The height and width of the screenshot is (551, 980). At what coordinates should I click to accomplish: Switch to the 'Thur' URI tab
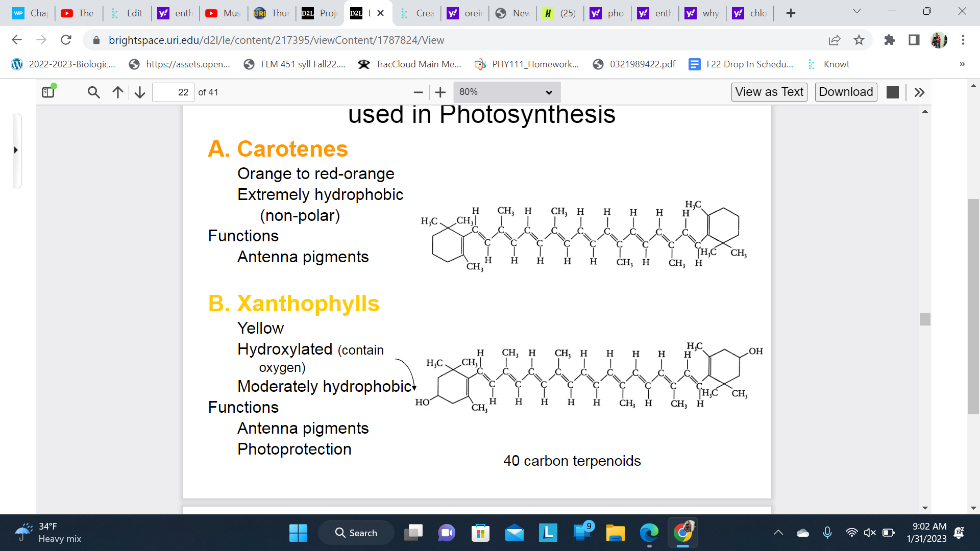(x=271, y=13)
